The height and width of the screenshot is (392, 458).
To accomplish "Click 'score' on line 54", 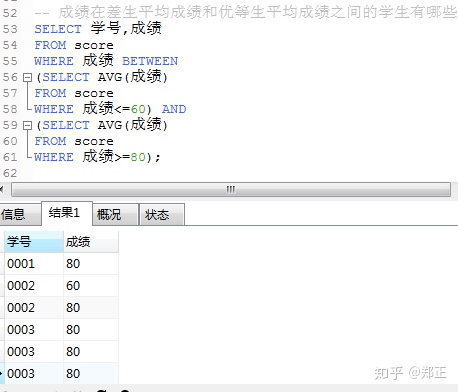I will click(x=94, y=46).
